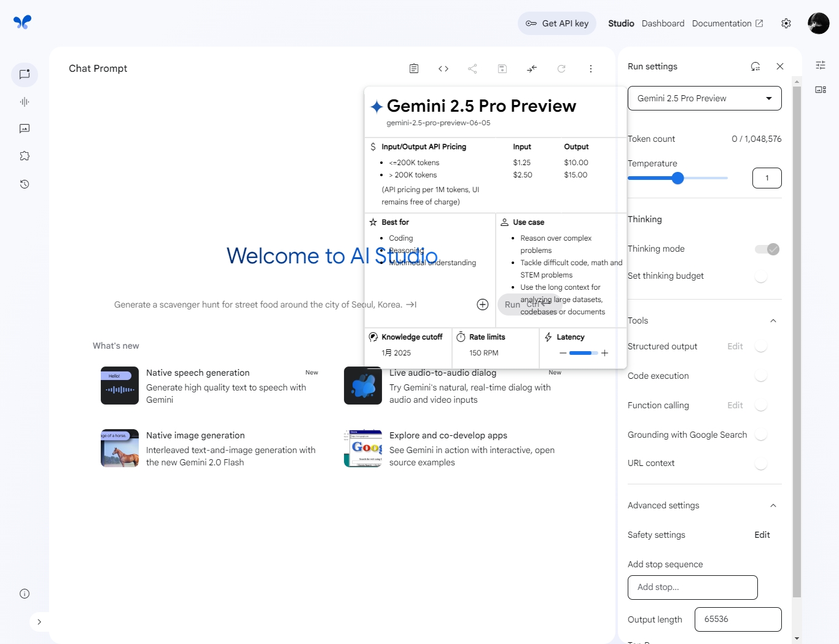Click the Run button
Screen dimensions: 839x644
pos(529,305)
